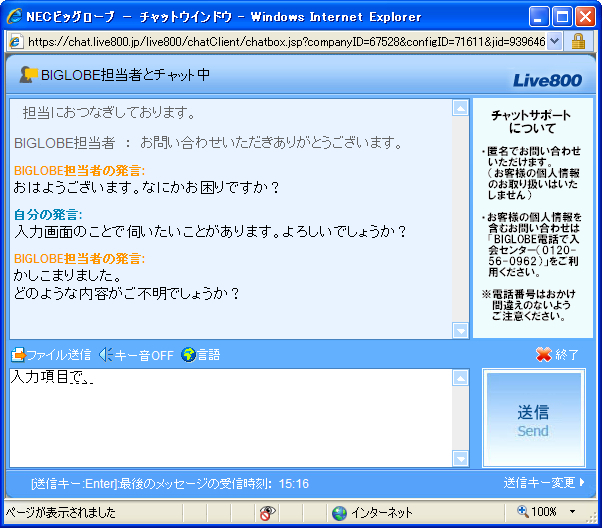
Task: Click the security lock icon
Action: 578,41
